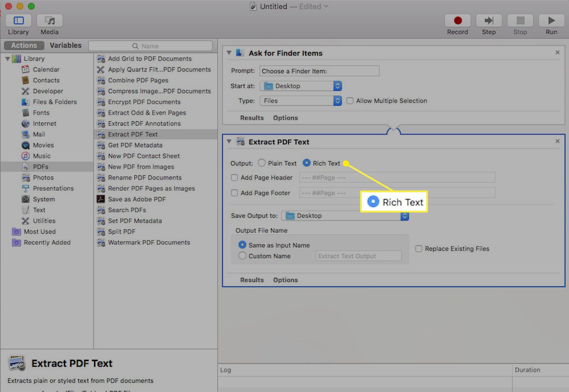The width and height of the screenshot is (569, 392).
Task: Select Plain Text output radio button
Action: point(262,163)
